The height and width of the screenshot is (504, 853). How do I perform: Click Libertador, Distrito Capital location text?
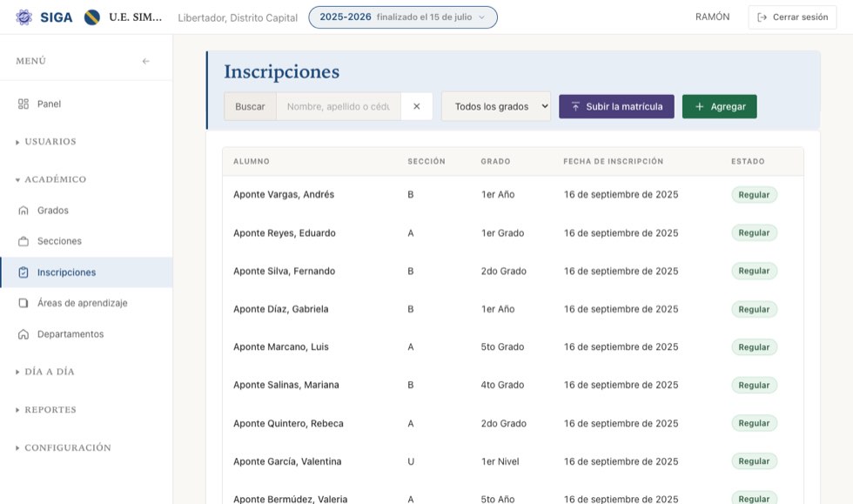(x=238, y=18)
